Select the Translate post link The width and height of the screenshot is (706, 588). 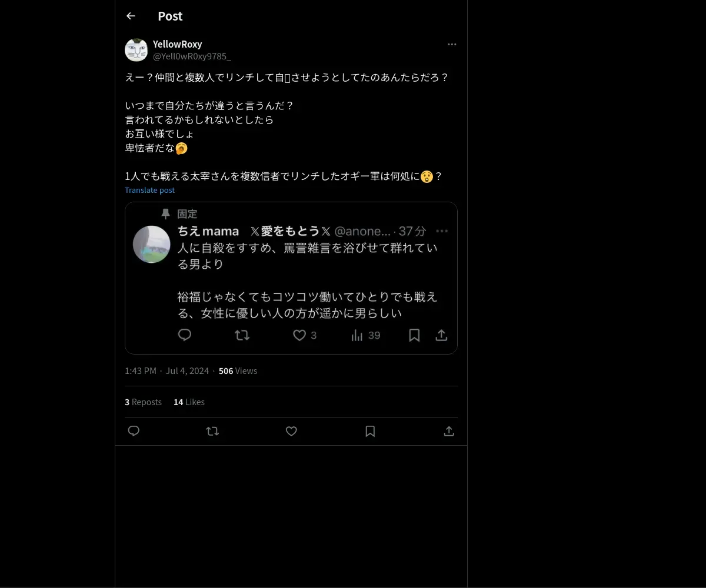point(149,190)
